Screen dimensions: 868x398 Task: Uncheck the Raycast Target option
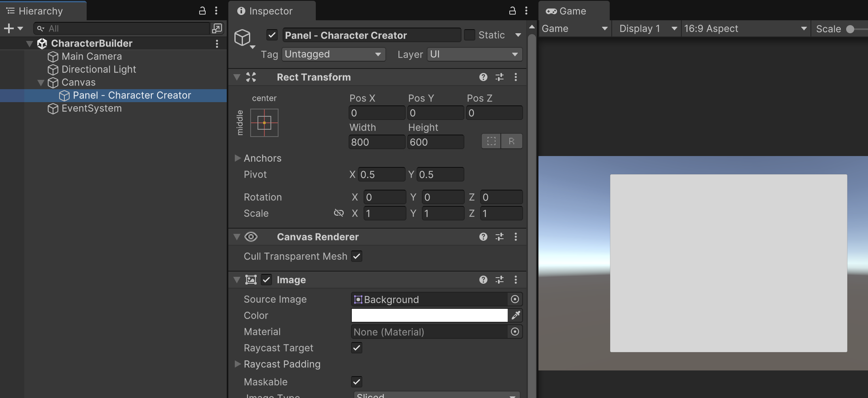point(356,348)
